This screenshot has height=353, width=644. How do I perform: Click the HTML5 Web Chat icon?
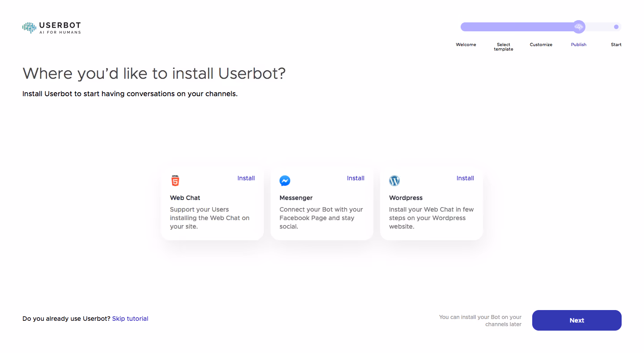click(x=175, y=181)
